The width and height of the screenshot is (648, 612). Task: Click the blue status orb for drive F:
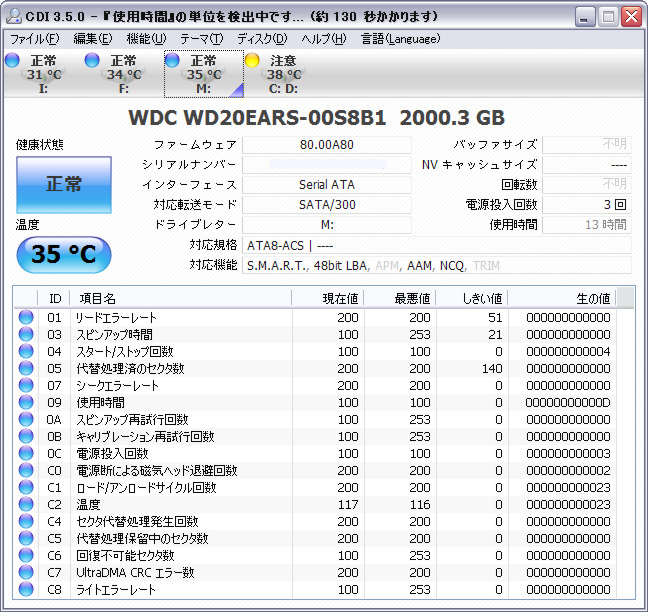point(92,60)
